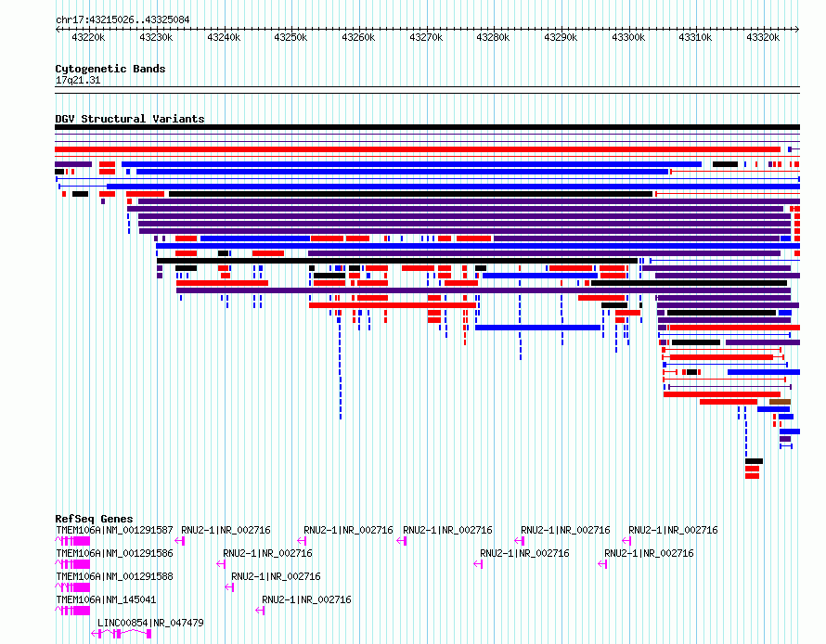The image size is (826, 644).
Task: Open the RefSeq Genes track title
Action: [94, 519]
